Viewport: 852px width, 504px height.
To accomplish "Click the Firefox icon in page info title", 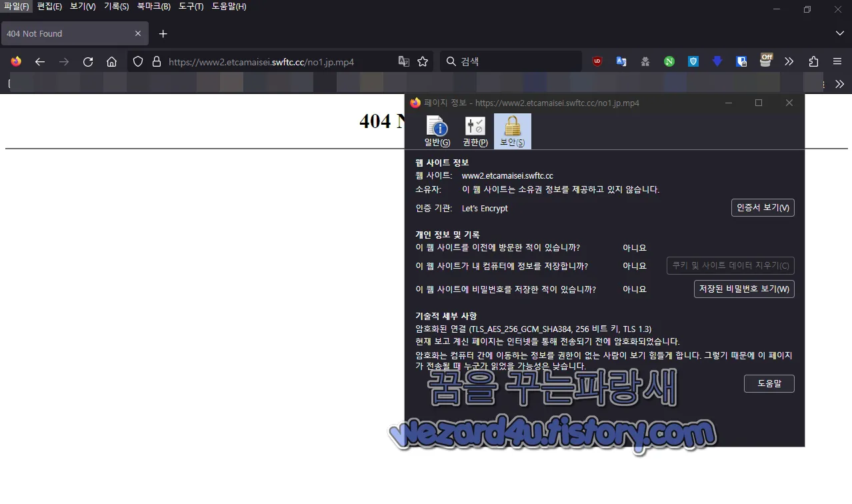I will [415, 103].
